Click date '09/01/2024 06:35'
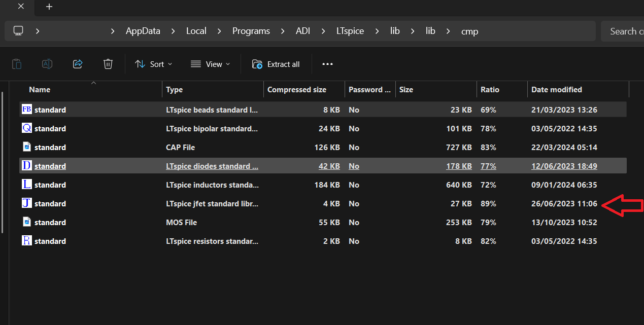 pyautogui.click(x=564, y=185)
